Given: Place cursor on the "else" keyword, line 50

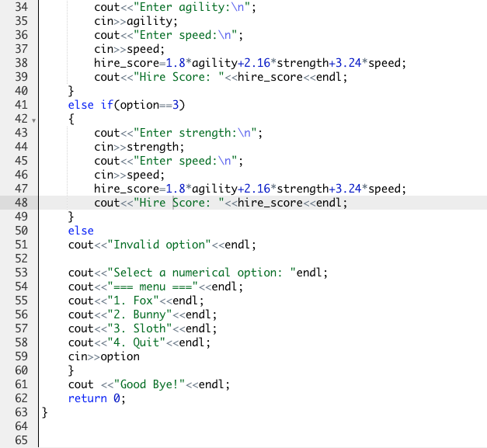Looking at the screenshot, I should 81,231.
